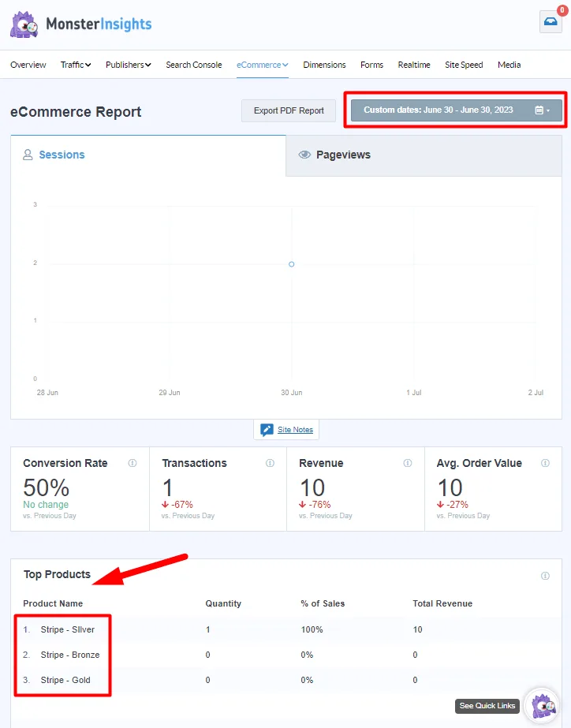
Task: Expand the Traffic menu dropdown
Action: coord(76,65)
